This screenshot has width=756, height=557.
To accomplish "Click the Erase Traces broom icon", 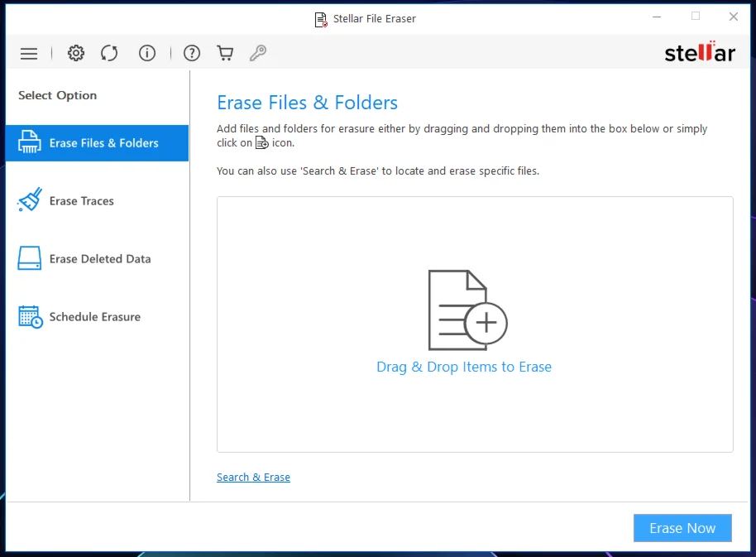I will pos(30,201).
